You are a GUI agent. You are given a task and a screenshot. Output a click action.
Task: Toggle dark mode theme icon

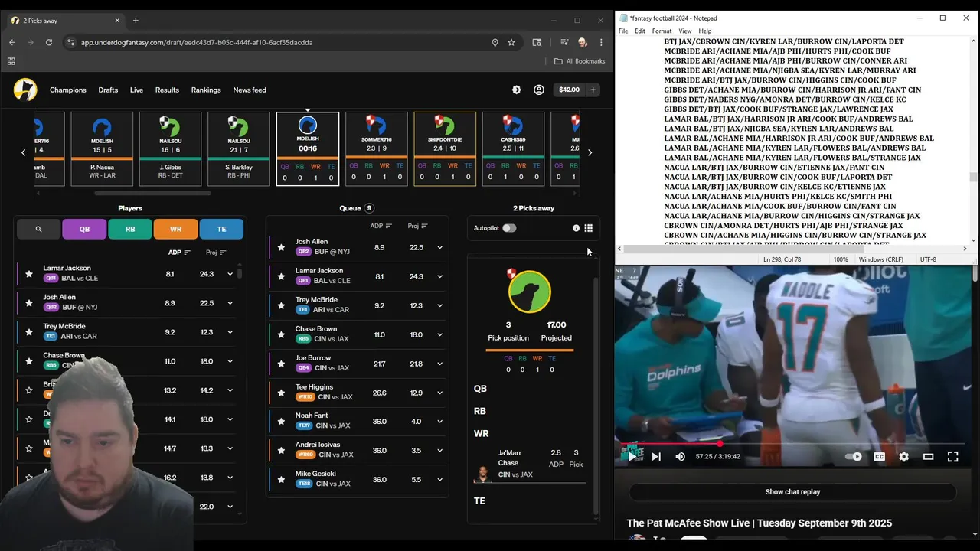click(x=516, y=90)
